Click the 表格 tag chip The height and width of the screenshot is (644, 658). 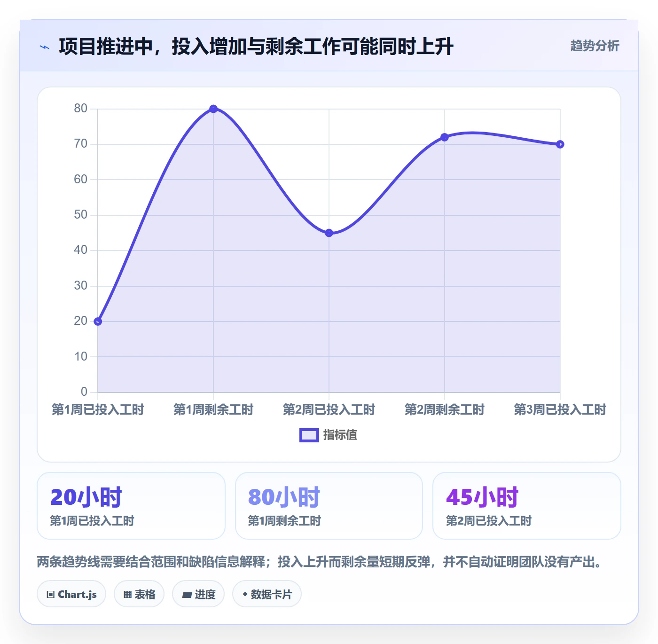pos(139,594)
